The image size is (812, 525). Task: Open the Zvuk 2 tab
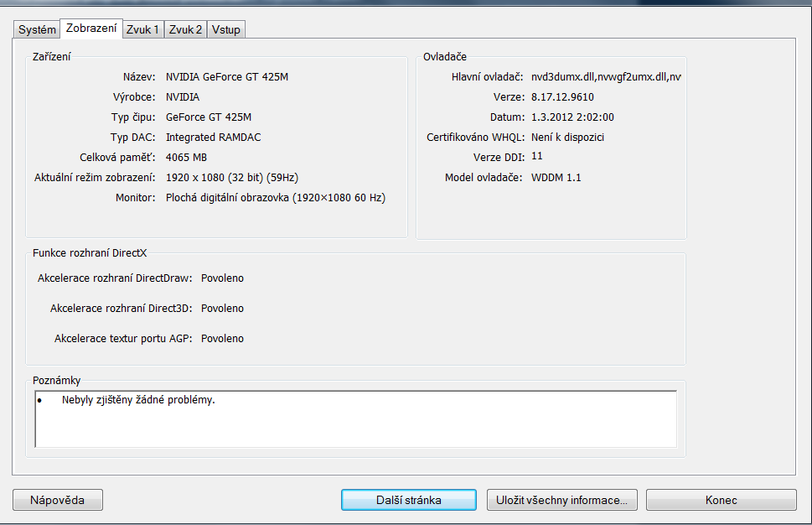click(185, 29)
